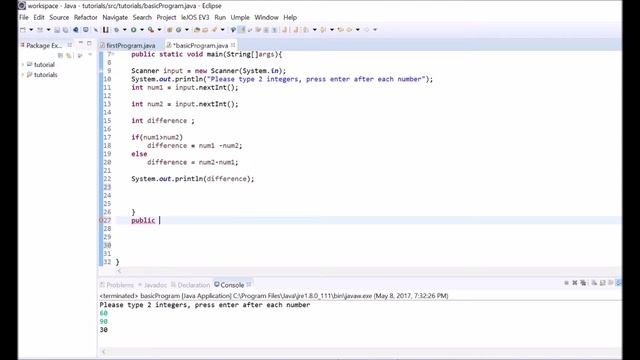Open the Edit menu
This screenshot has height=360, width=640.
tap(39, 17)
